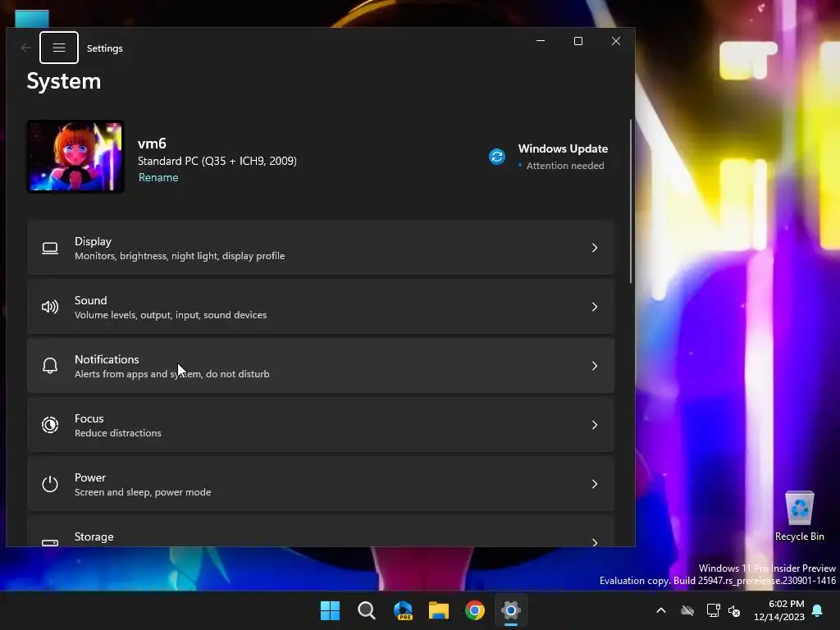Show hidden system tray icons
840x630 pixels.
pyautogui.click(x=661, y=610)
